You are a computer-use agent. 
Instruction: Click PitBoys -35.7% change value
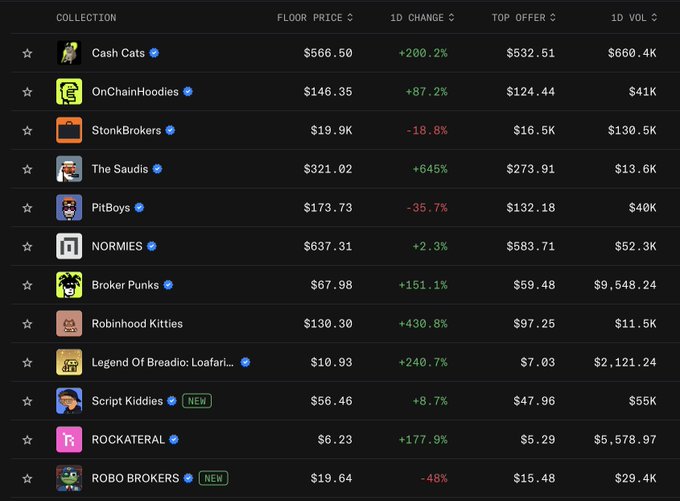[x=426, y=207]
